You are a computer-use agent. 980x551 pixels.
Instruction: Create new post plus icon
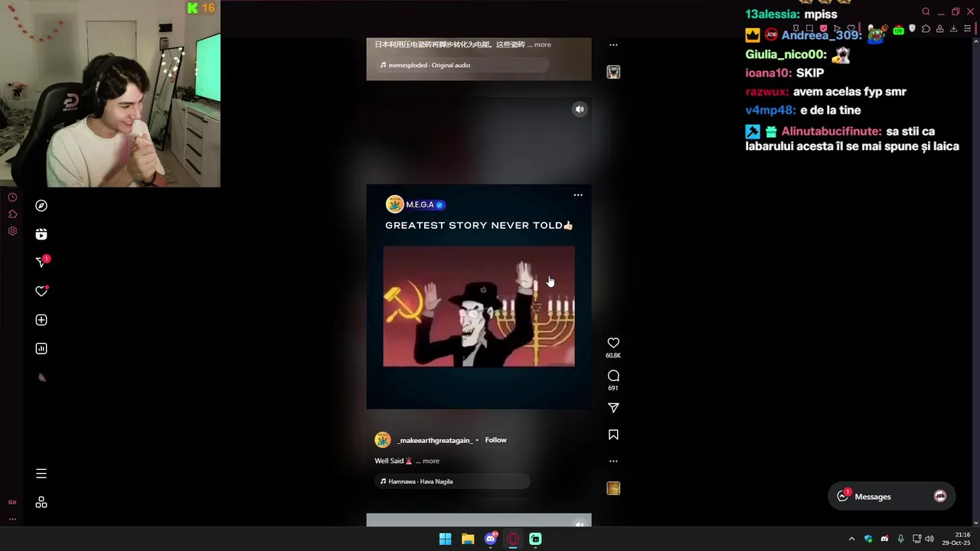coord(41,320)
